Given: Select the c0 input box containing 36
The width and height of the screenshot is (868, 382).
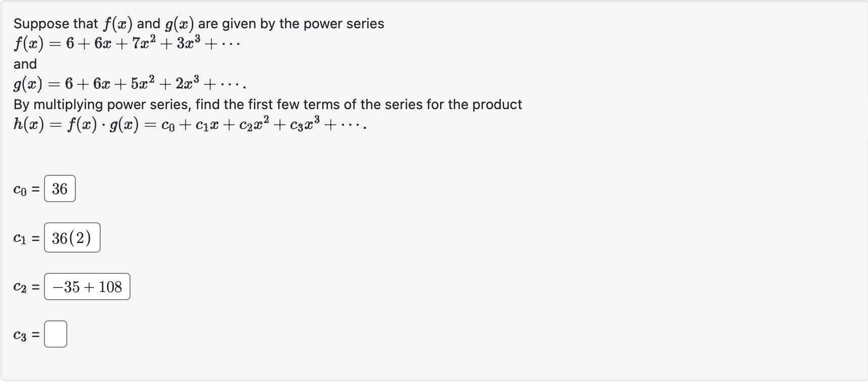Looking at the screenshot, I should point(59,188).
